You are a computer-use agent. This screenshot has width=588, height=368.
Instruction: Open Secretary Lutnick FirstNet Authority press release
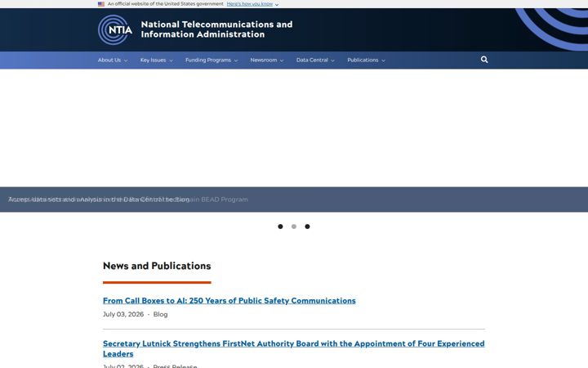(x=294, y=348)
